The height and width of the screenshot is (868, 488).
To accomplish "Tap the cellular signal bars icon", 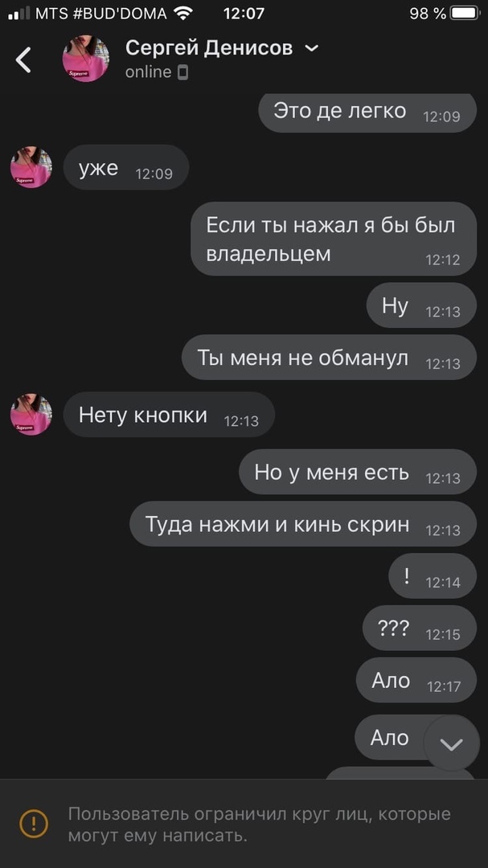I will pyautogui.click(x=19, y=14).
